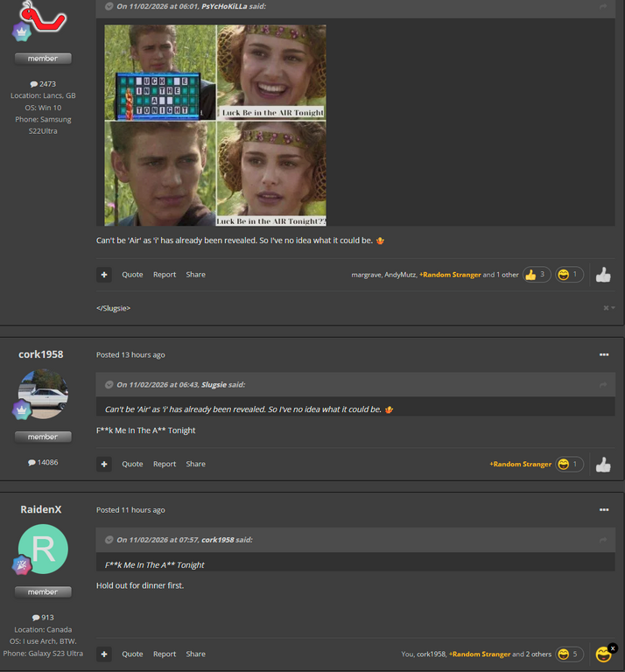Click the member badge under cork1958's avatar
The image size is (625, 672).
click(x=43, y=437)
